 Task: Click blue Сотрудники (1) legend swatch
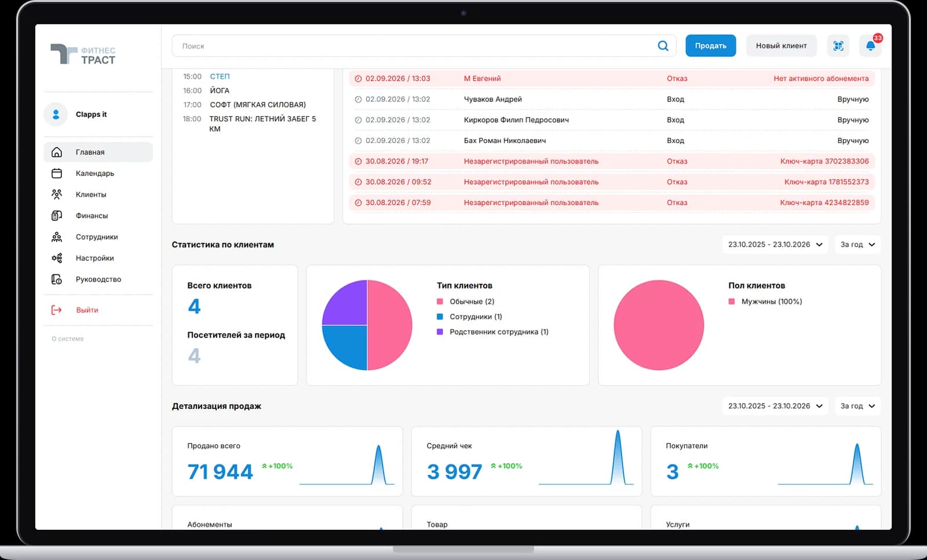tap(440, 317)
